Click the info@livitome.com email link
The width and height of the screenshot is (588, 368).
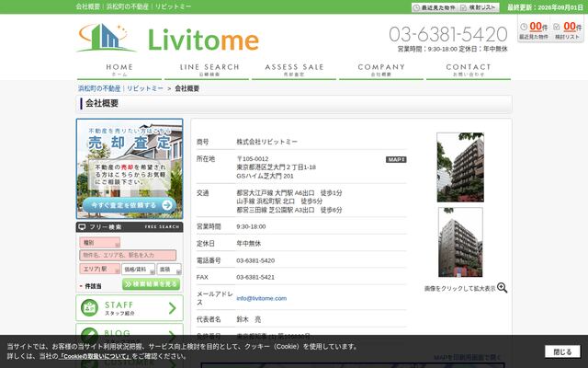pos(261,298)
